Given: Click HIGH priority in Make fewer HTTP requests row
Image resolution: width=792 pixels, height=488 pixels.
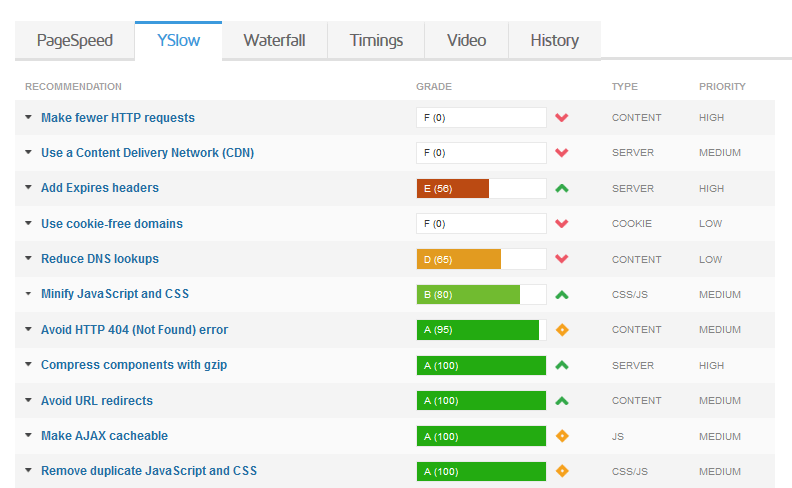Looking at the screenshot, I should pos(712,118).
